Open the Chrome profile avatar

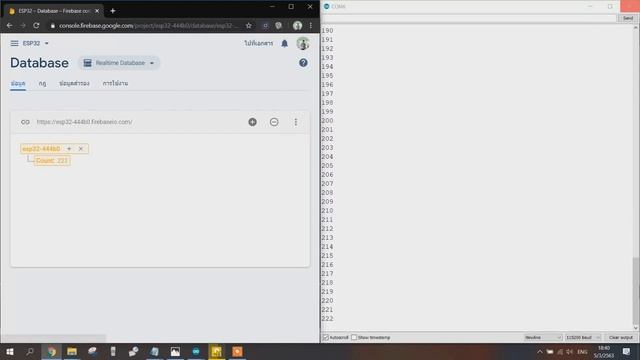pos(297,25)
